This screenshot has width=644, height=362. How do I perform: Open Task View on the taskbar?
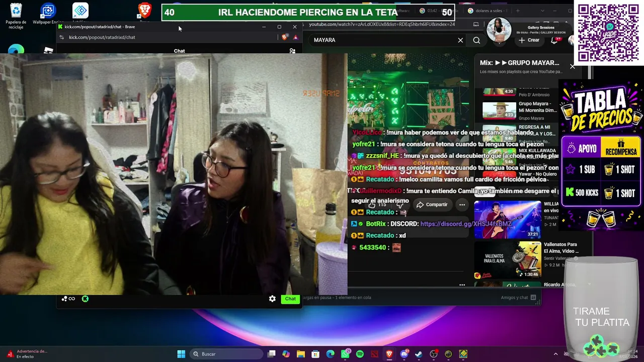[x=272, y=354]
